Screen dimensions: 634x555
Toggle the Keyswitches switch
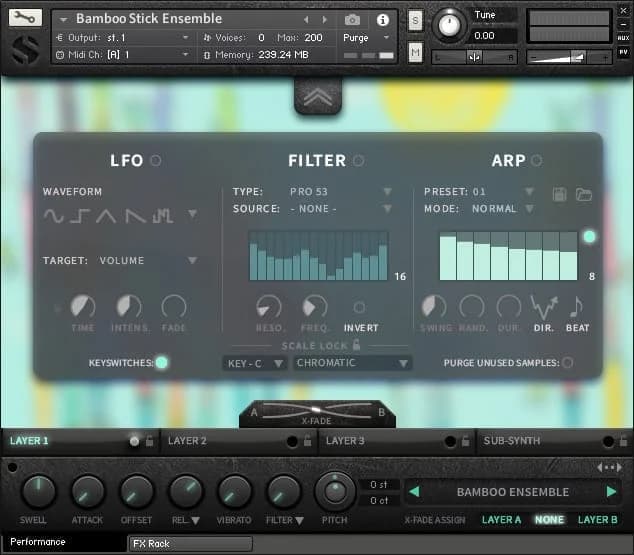(161, 363)
